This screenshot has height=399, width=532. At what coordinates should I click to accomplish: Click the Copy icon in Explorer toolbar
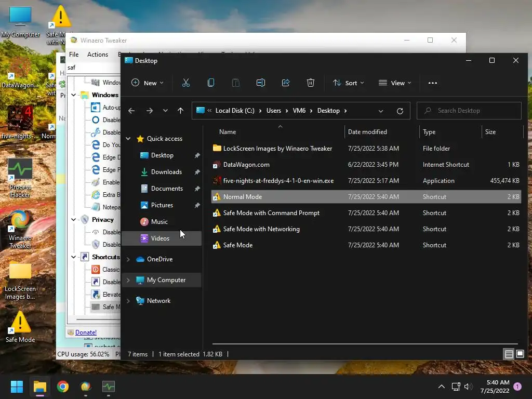click(211, 83)
